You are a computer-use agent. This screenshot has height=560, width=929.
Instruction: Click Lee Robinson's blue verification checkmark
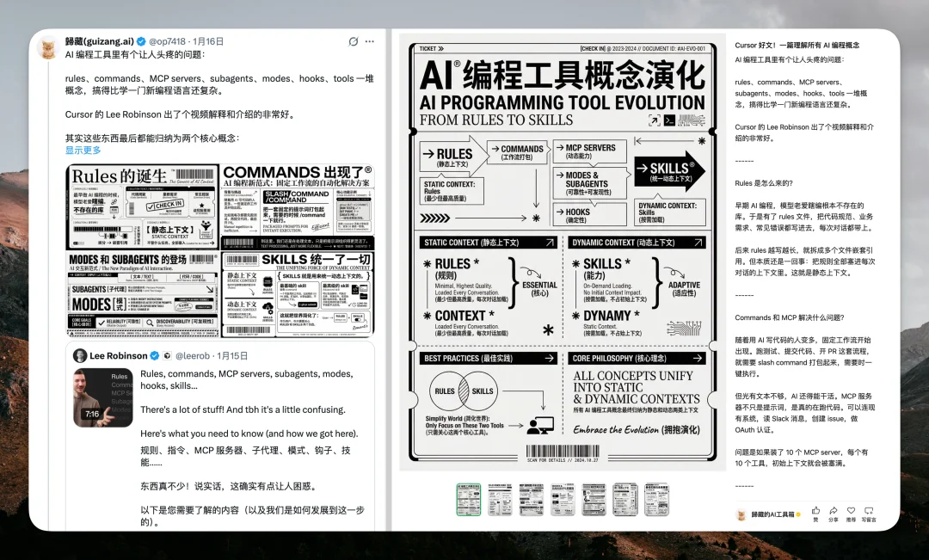pyautogui.click(x=154, y=355)
